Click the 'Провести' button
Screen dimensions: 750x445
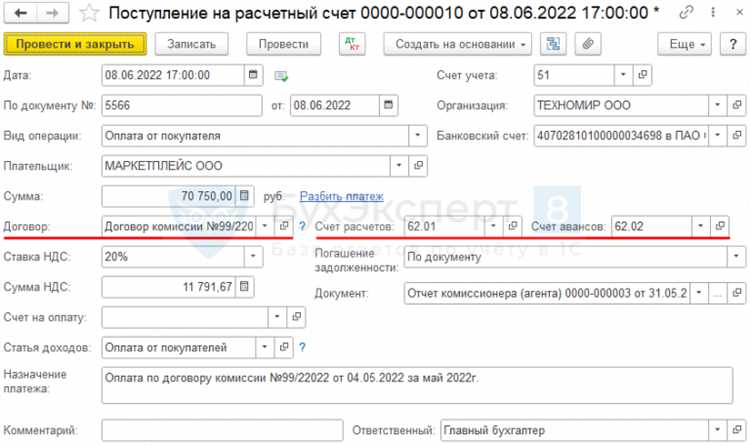[284, 44]
